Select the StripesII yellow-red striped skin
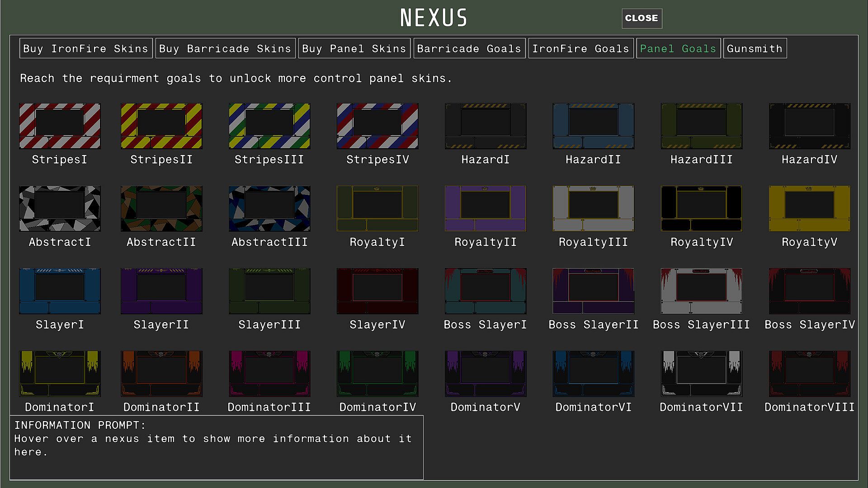 [x=161, y=126]
